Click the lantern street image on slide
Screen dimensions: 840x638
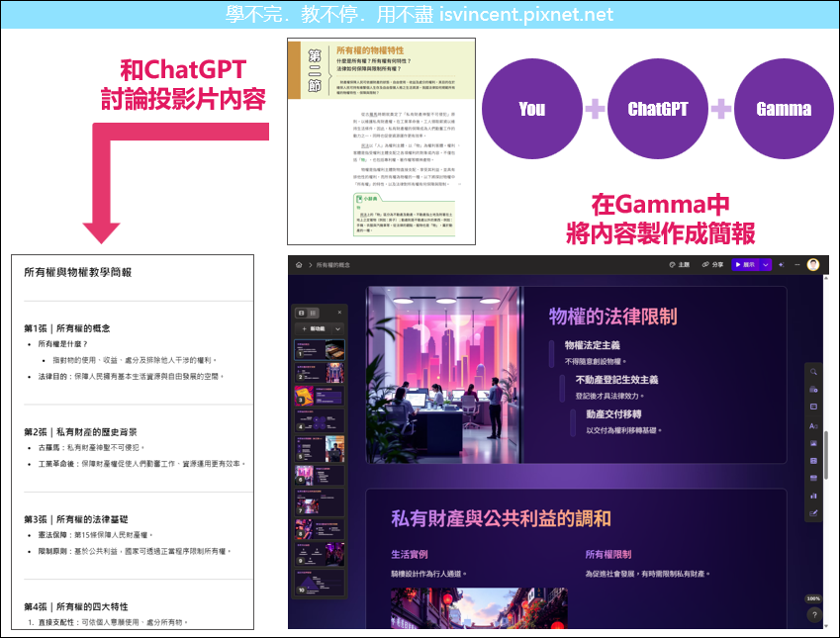479,608
